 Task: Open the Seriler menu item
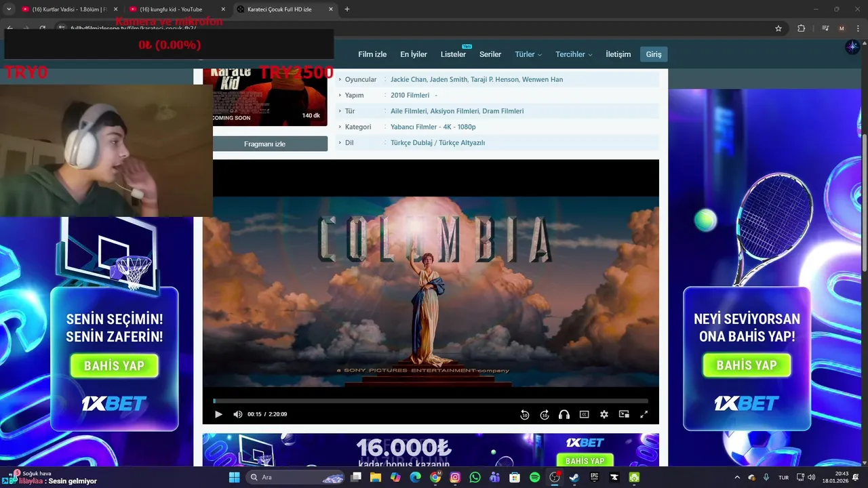click(490, 54)
